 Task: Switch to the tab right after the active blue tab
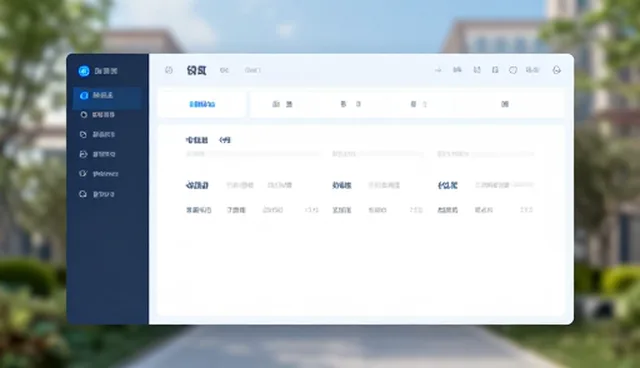pos(282,104)
